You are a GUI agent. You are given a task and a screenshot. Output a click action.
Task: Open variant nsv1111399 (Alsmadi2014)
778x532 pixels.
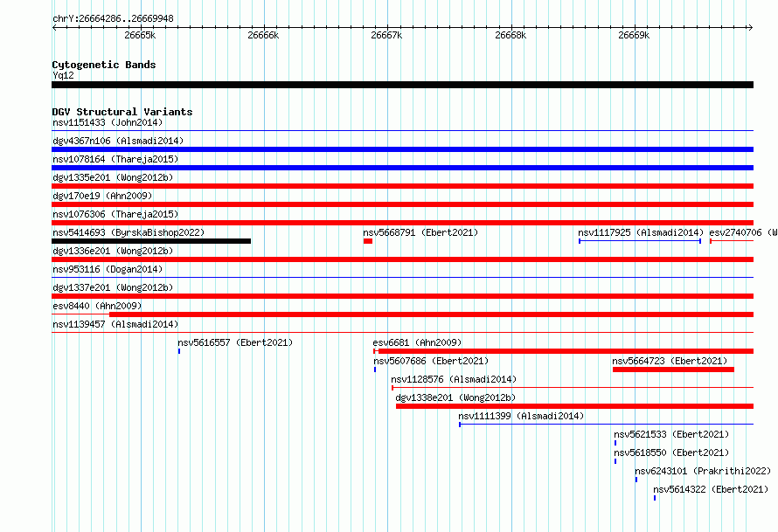521,416
